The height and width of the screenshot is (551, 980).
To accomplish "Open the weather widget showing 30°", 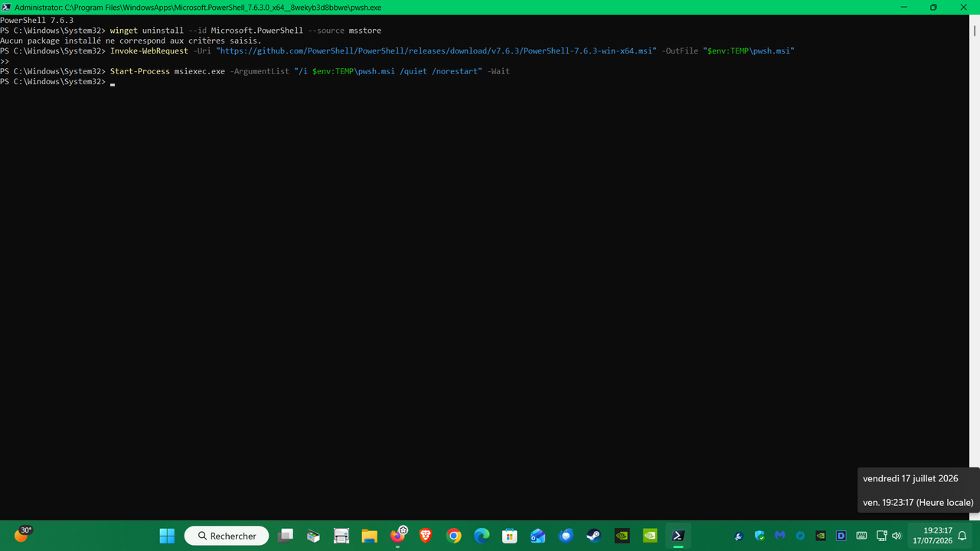I will coord(22,534).
